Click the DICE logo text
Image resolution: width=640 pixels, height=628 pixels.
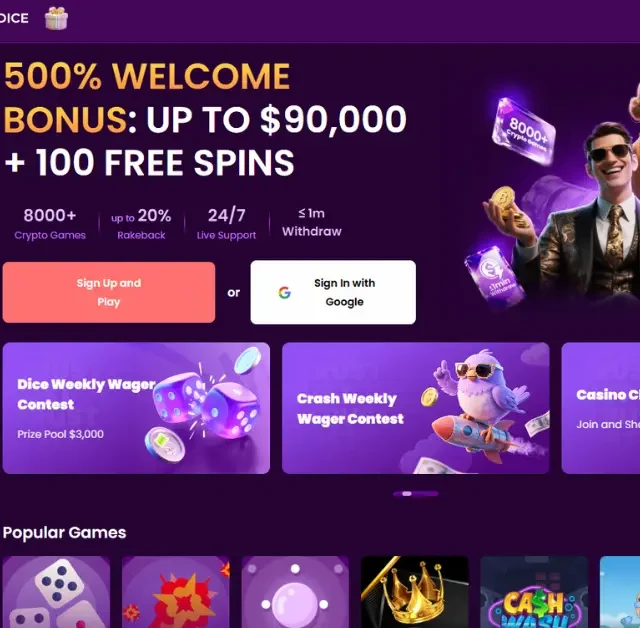pyautogui.click(x=14, y=18)
